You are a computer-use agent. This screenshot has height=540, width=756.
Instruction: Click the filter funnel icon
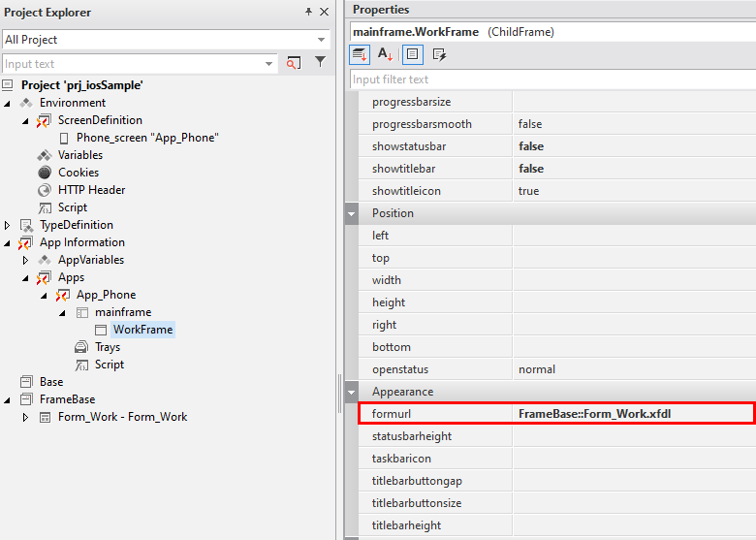(320, 63)
